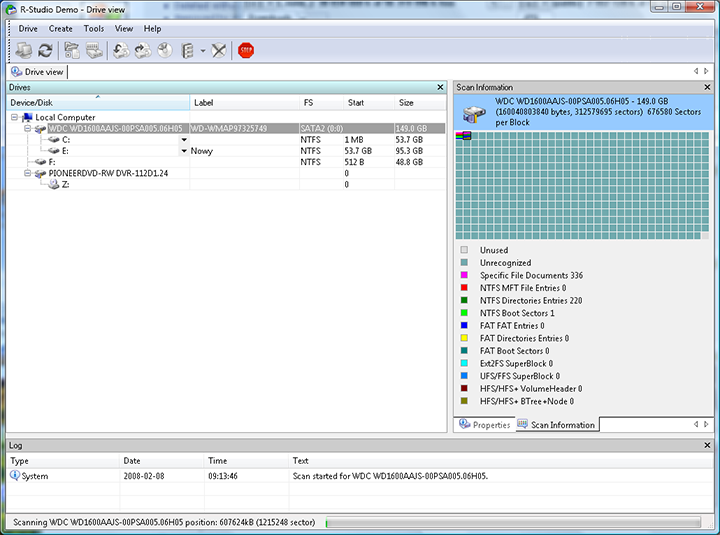Sort by Label column header
This screenshot has width=720, height=535.
(244, 102)
